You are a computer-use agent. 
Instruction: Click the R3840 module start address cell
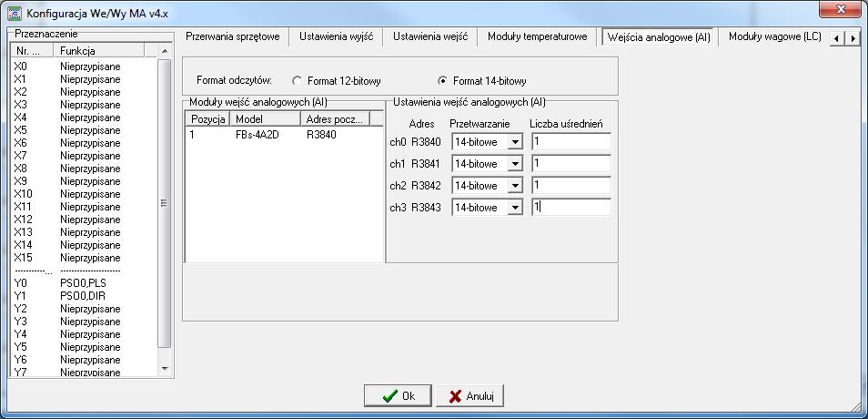point(321,134)
